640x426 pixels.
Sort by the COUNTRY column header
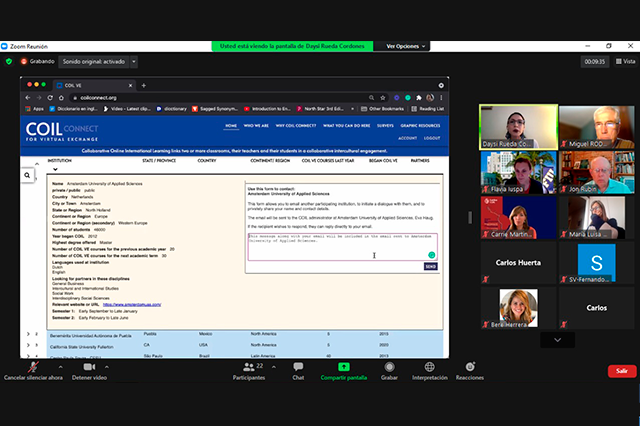pos(207,161)
